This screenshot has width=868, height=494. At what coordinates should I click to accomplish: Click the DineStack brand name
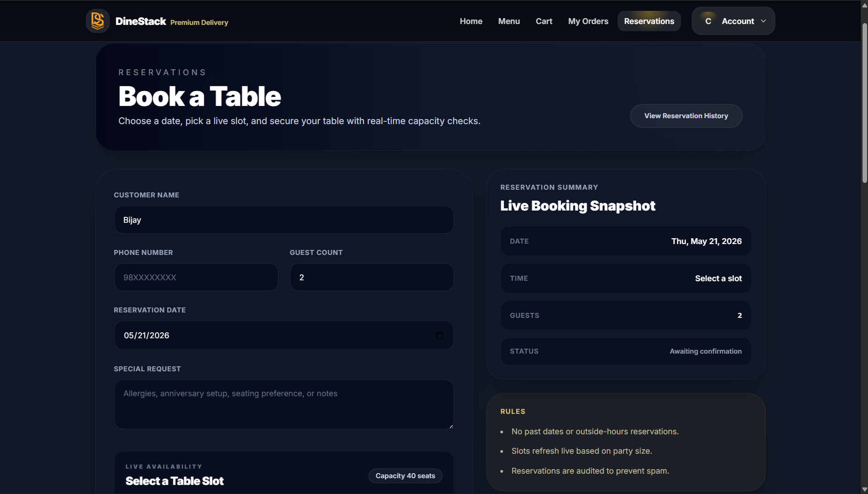click(141, 21)
